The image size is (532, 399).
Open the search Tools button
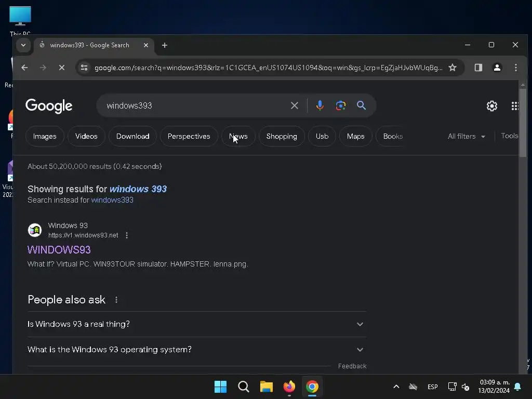click(x=509, y=136)
